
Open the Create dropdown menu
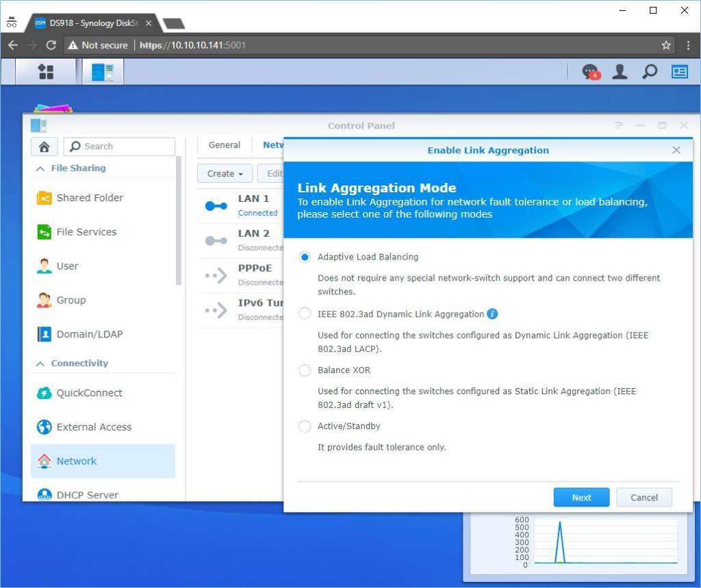224,173
